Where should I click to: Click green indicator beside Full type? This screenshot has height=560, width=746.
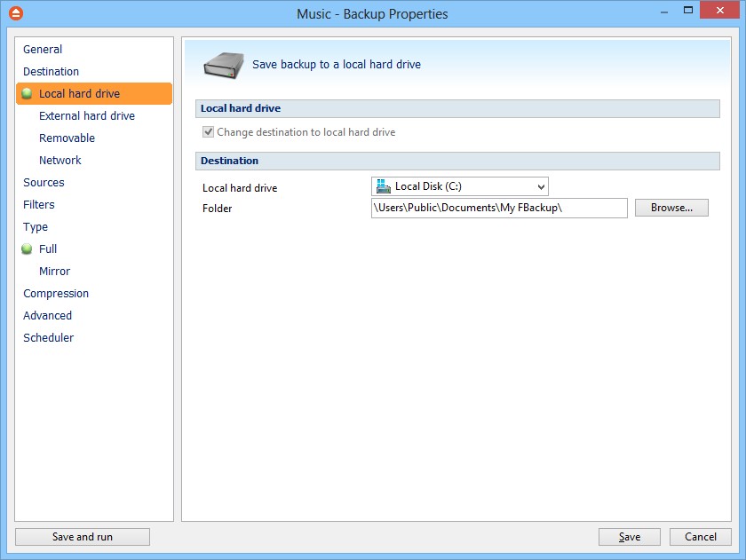(x=28, y=249)
